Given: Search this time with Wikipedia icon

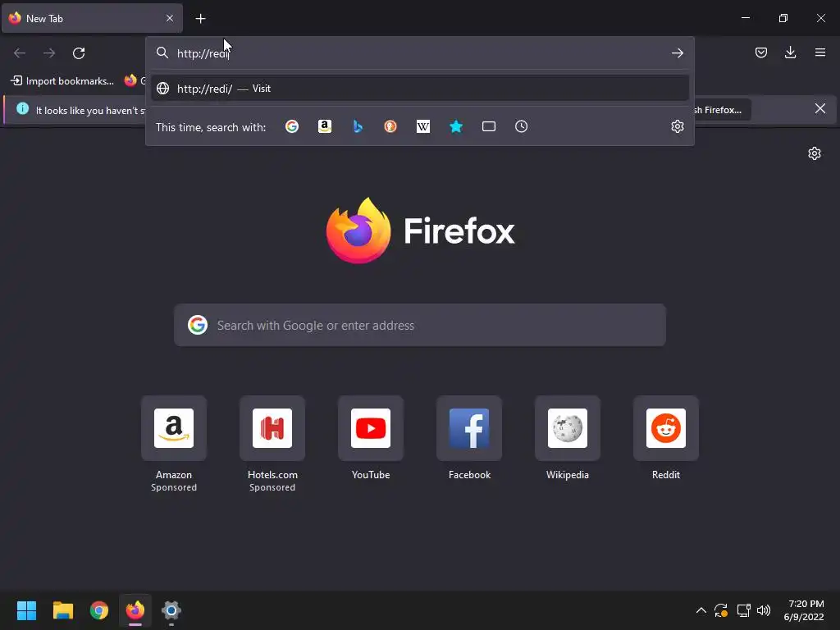Looking at the screenshot, I should [423, 126].
